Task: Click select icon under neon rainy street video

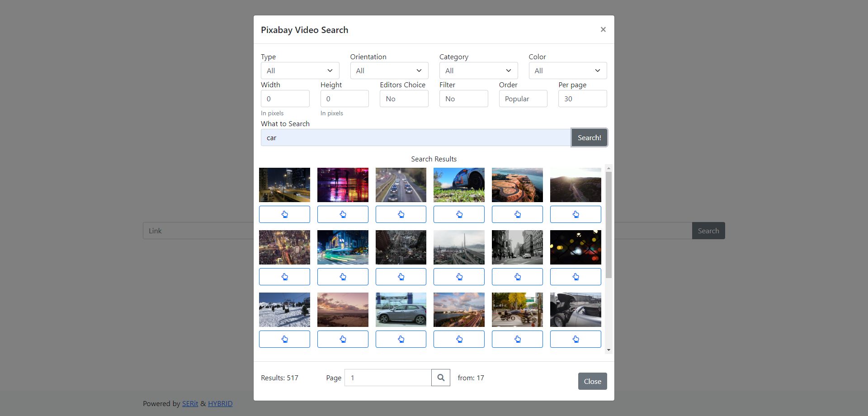Action: tap(343, 214)
